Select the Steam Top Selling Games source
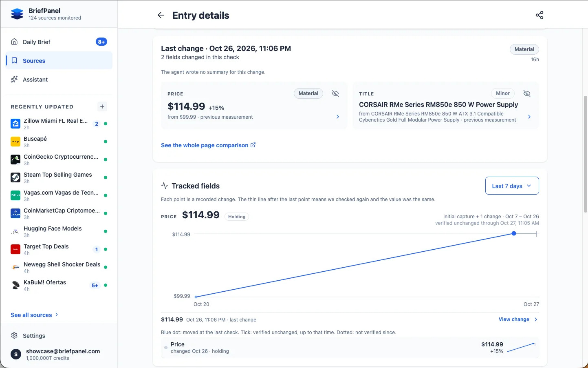Viewport: 588px width, 368px height. pos(59,177)
